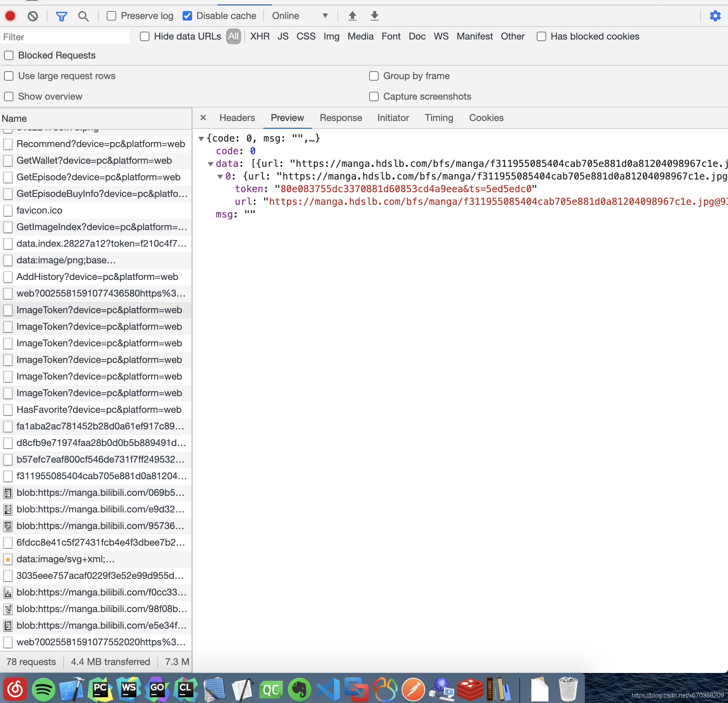Check Hide data URLs
728x703 pixels.
point(145,36)
